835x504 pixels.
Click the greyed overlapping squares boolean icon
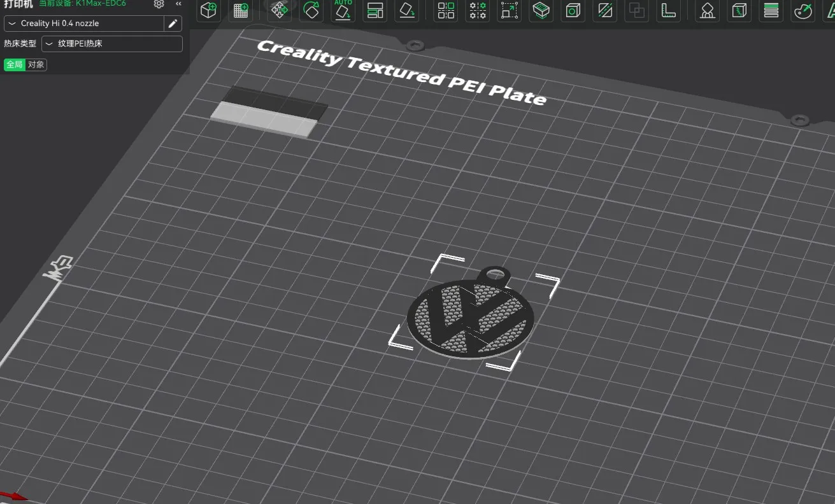(x=637, y=10)
